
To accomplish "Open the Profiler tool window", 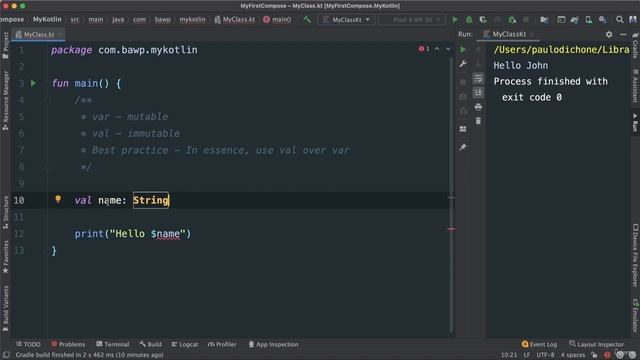I will 222,344.
